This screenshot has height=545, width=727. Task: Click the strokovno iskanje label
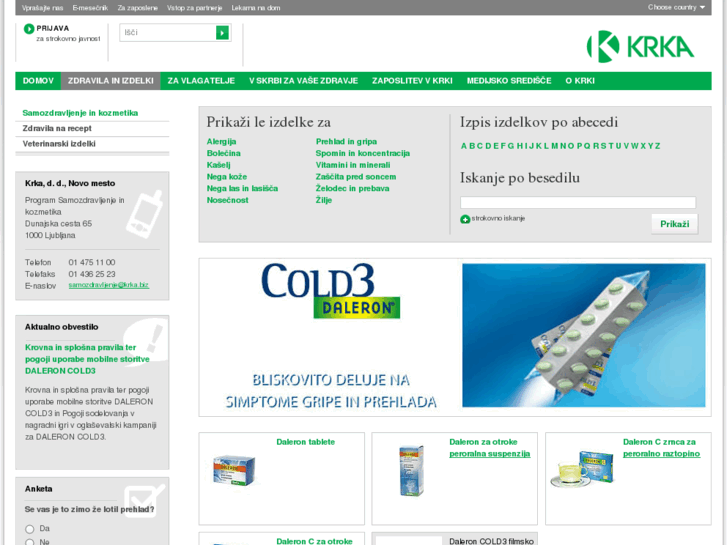498,218
